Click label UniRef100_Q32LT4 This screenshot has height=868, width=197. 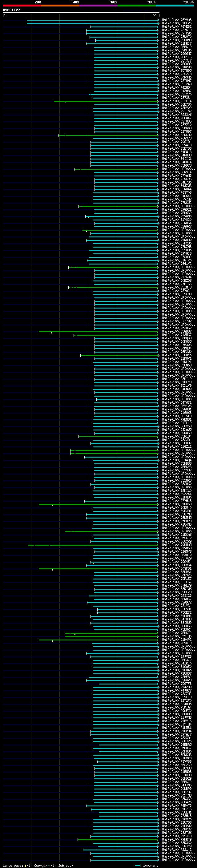(x=177, y=101)
